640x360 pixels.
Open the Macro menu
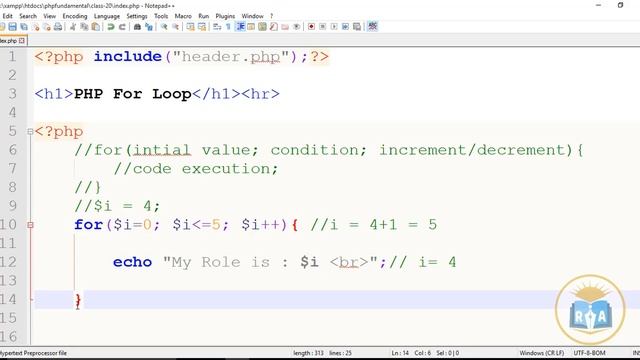(x=183, y=16)
